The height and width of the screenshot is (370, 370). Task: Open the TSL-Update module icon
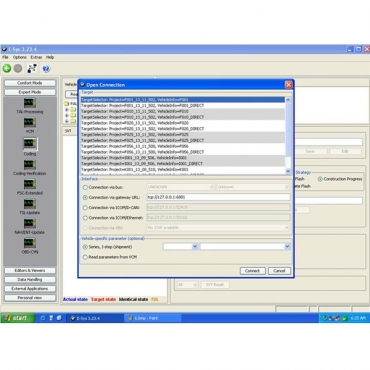[30, 204]
